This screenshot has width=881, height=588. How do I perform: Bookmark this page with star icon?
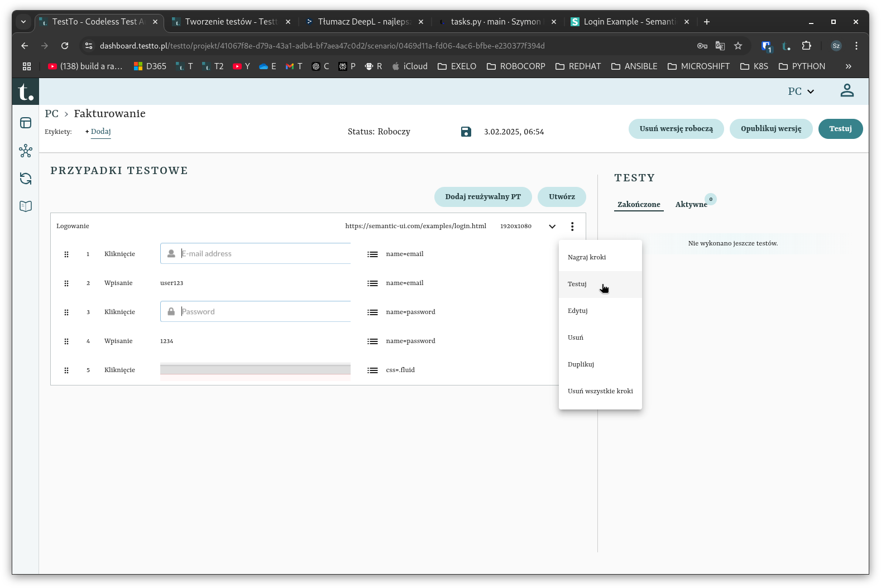pos(738,46)
